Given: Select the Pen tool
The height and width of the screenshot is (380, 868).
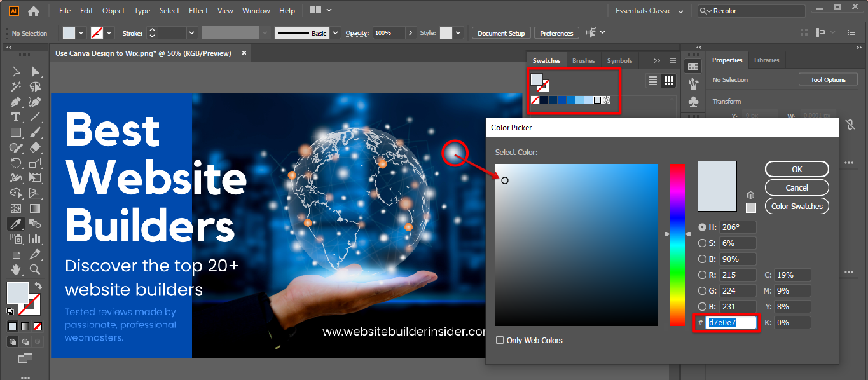Looking at the screenshot, I should 16,102.
